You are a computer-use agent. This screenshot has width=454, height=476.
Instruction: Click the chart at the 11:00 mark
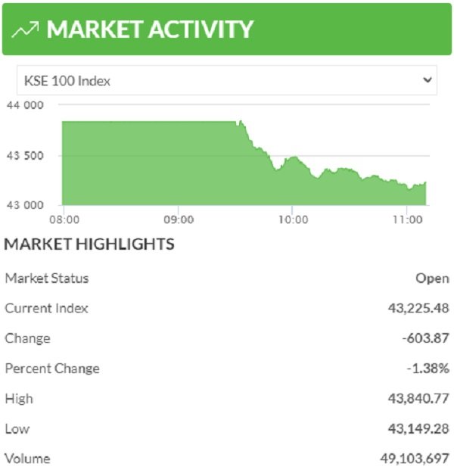click(x=408, y=194)
